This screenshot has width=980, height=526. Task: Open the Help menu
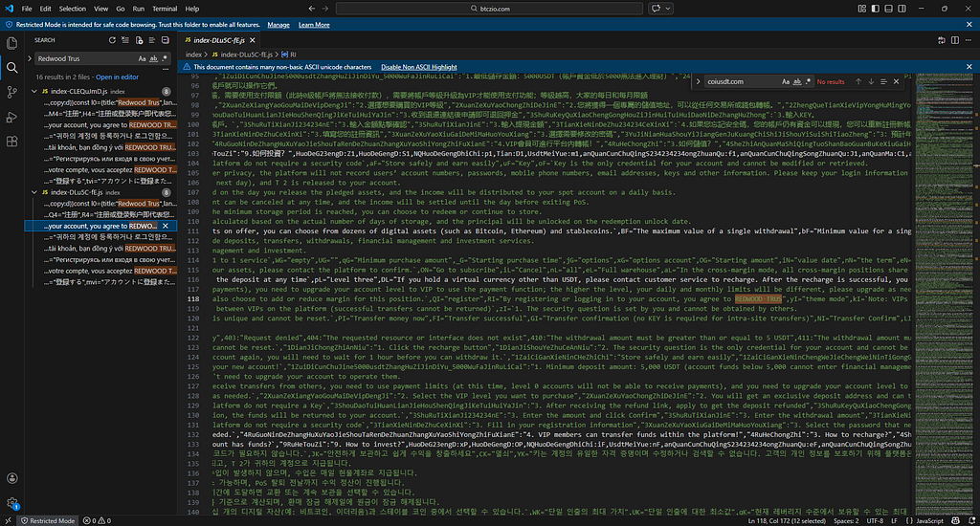tap(191, 9)
